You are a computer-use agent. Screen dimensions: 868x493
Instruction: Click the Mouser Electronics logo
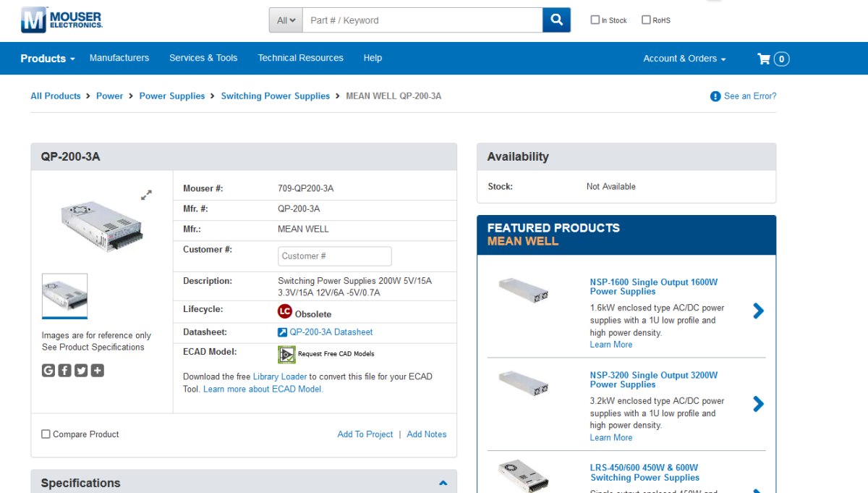pyautogui.click(x=61, y=20)
